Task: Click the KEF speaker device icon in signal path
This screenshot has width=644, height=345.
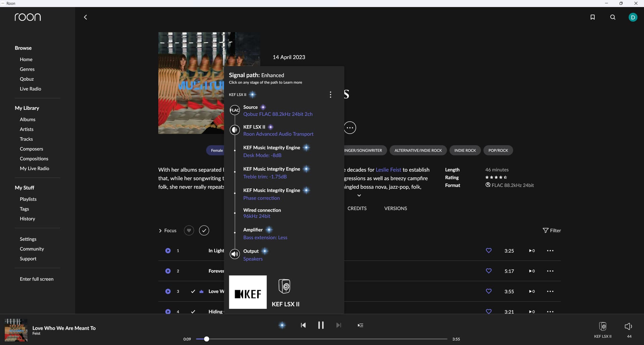Action: pyautogui.click(x=284, y=286)
